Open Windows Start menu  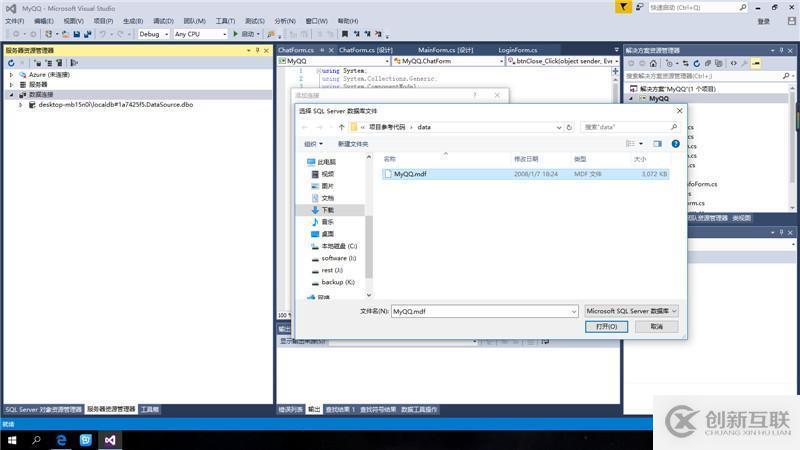[12, 440]
